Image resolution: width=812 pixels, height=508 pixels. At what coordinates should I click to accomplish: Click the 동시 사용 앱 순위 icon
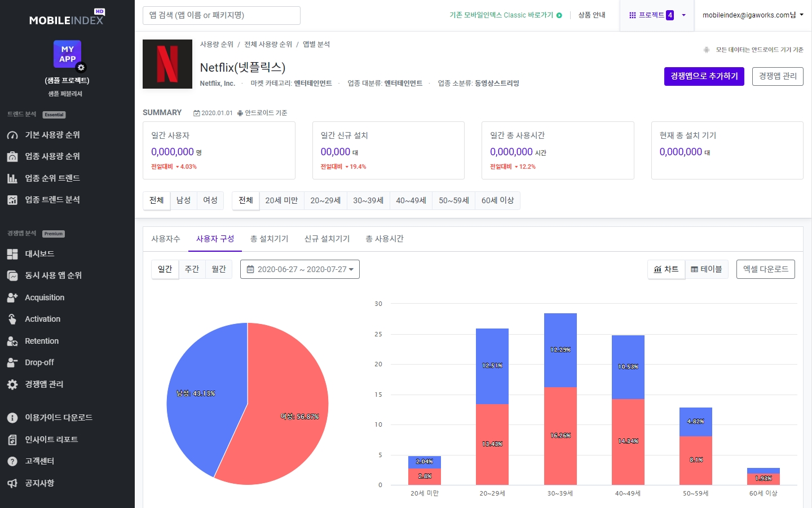coord(12,275)
